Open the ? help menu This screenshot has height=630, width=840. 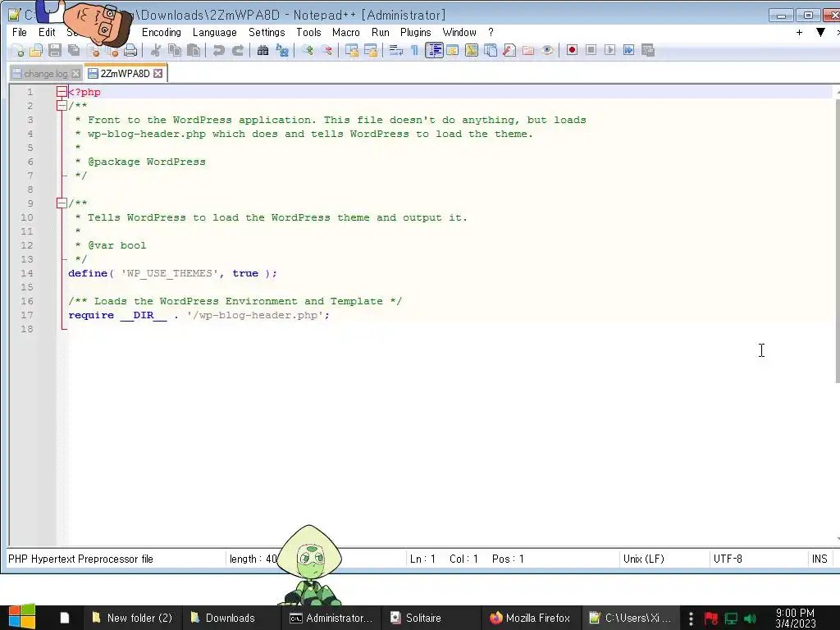click(491, 32)
